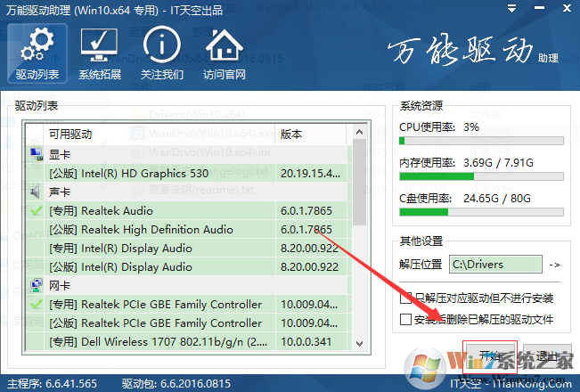
Task: Open the 关注我们 info icon
Action: [162, 53]
